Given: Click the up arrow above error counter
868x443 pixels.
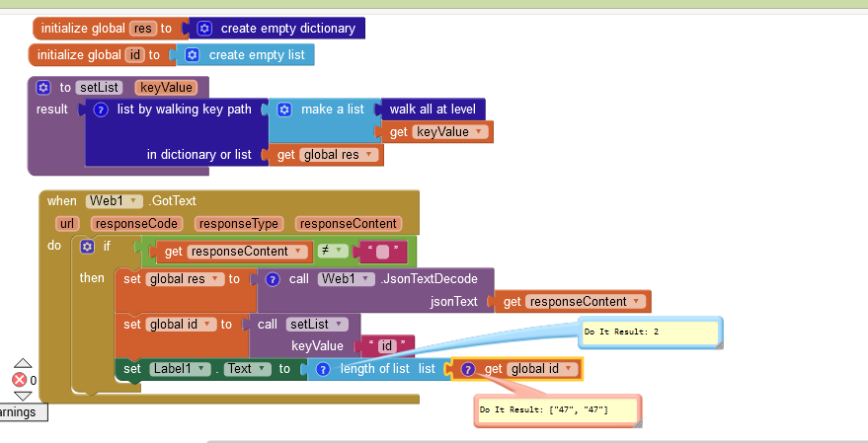Looking at the screenshot, I should click(x=23, y=363).
